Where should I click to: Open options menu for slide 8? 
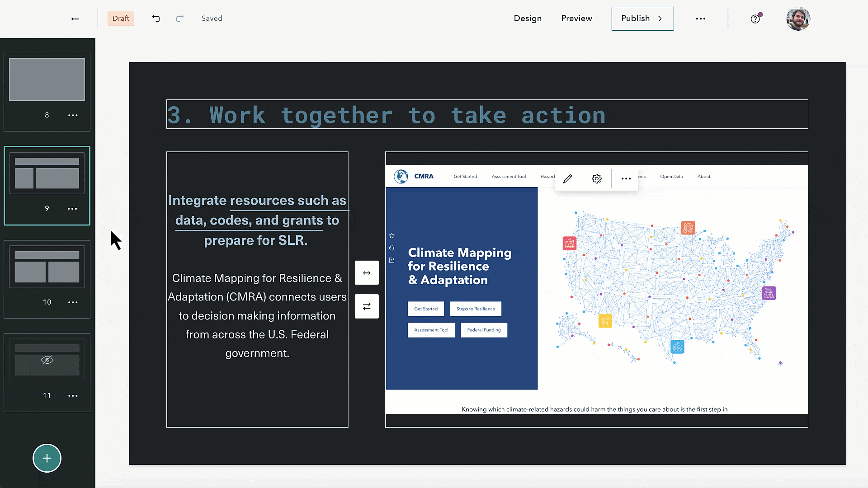[73, 115]
